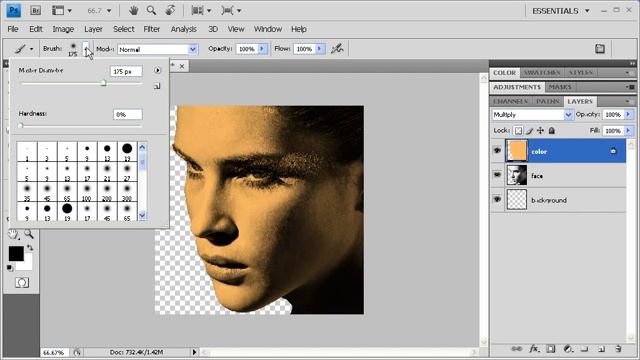This screenshot has height=360, width=640.
Task: Select the Rotate View tool icon
Action: [170, 11]
